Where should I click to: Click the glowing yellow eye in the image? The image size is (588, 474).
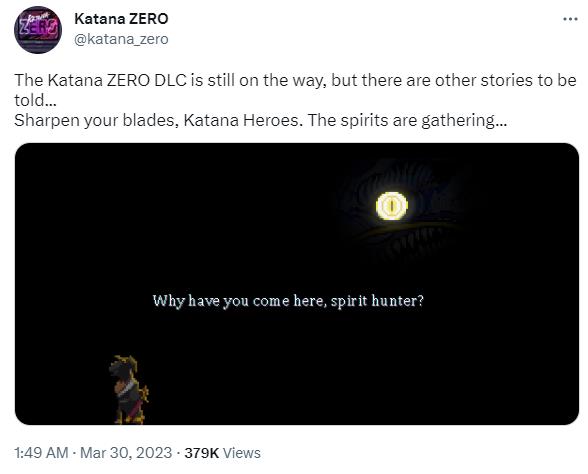392,206
